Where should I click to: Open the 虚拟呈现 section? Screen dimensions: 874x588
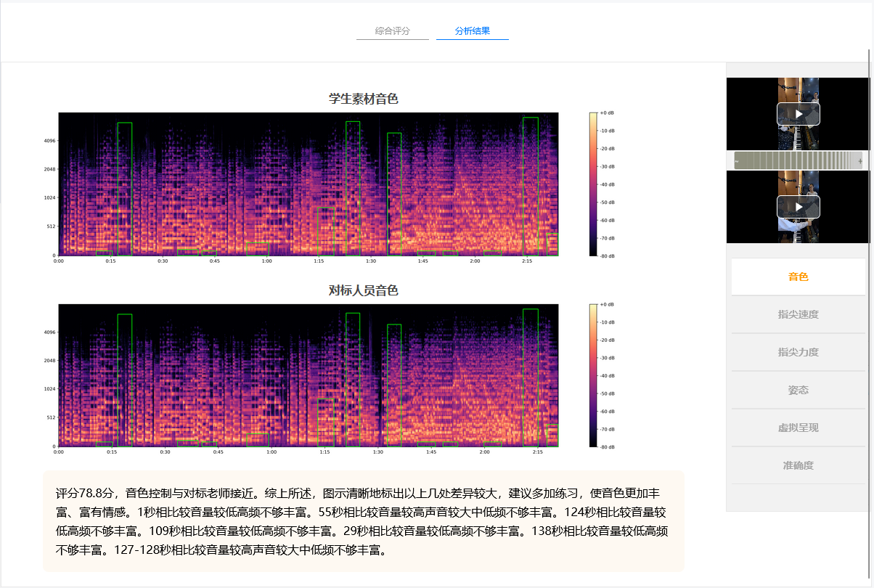point(798,428)
